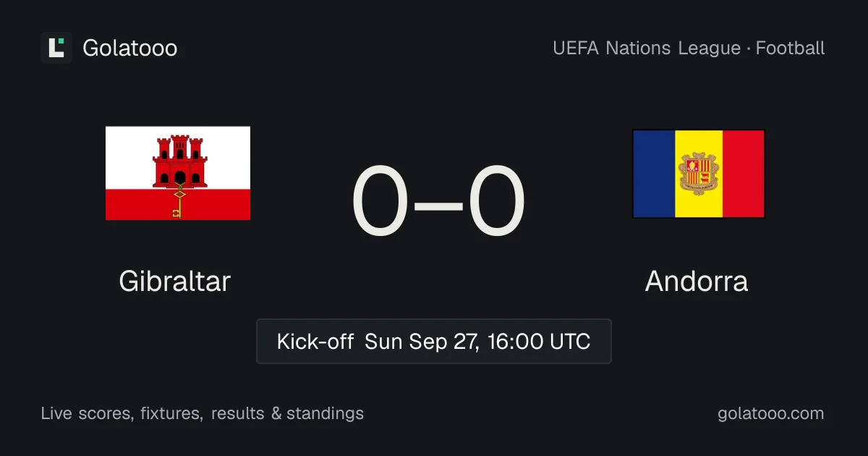
Task: Click the Gibraltar team name
Action: pyautogui.click(x=174, y=281)
